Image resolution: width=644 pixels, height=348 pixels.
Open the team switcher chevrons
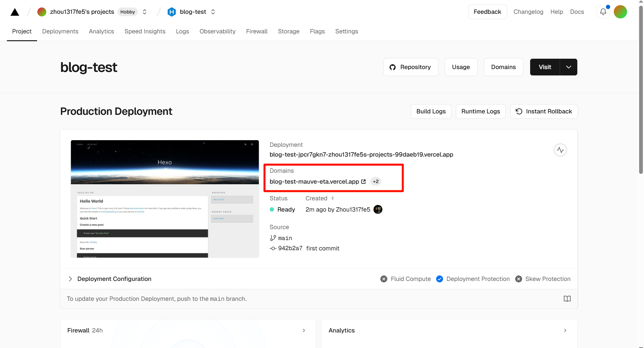click(x=145, y=12)
